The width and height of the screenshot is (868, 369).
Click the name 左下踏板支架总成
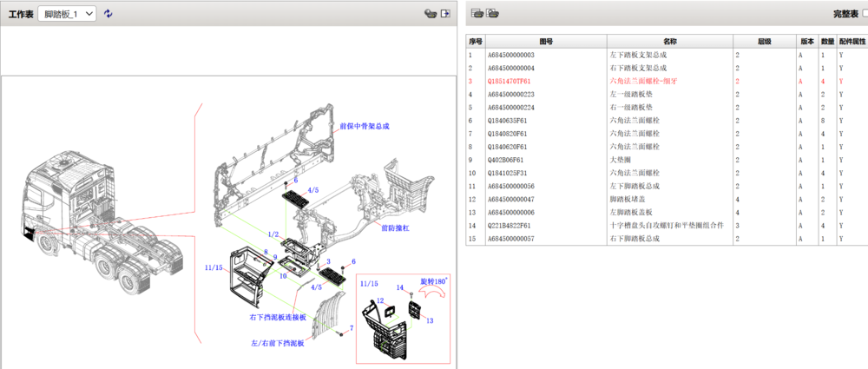click(x=638, y=56)
